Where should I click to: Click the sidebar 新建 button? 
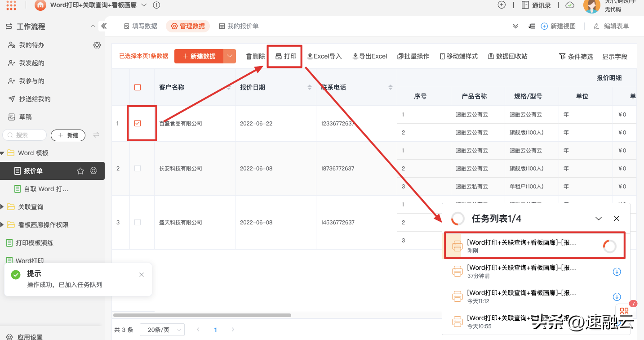coord(68,135)
